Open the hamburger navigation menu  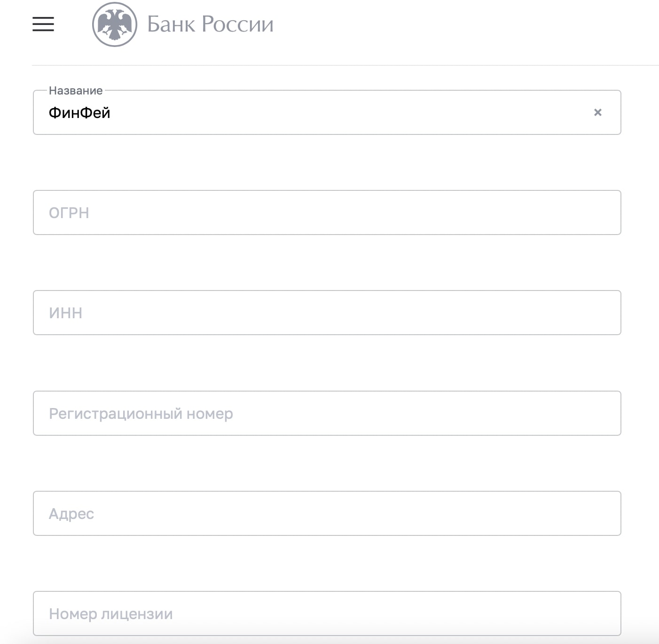click(43, 24)
